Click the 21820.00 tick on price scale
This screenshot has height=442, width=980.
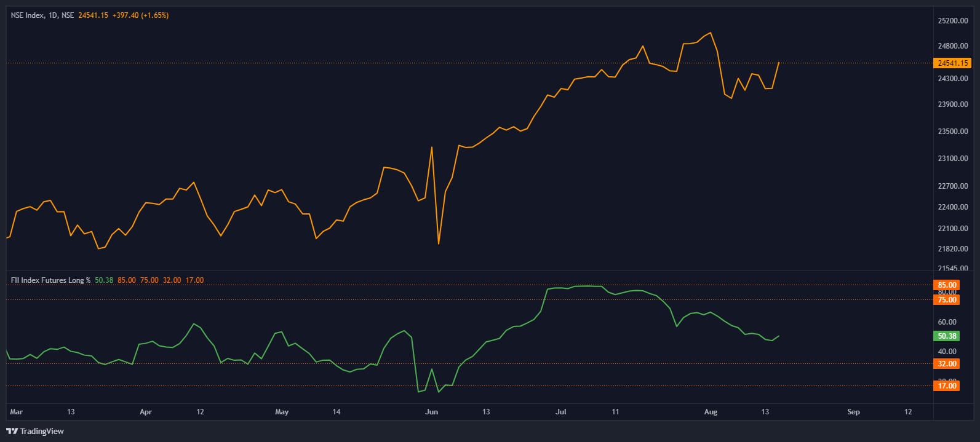952,249
